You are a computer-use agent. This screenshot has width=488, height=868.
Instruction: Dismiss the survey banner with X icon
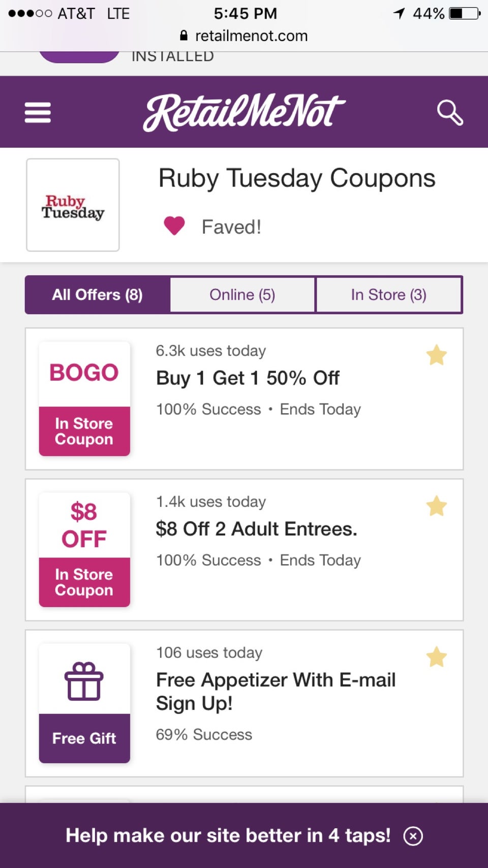click(x=413, y=835)
